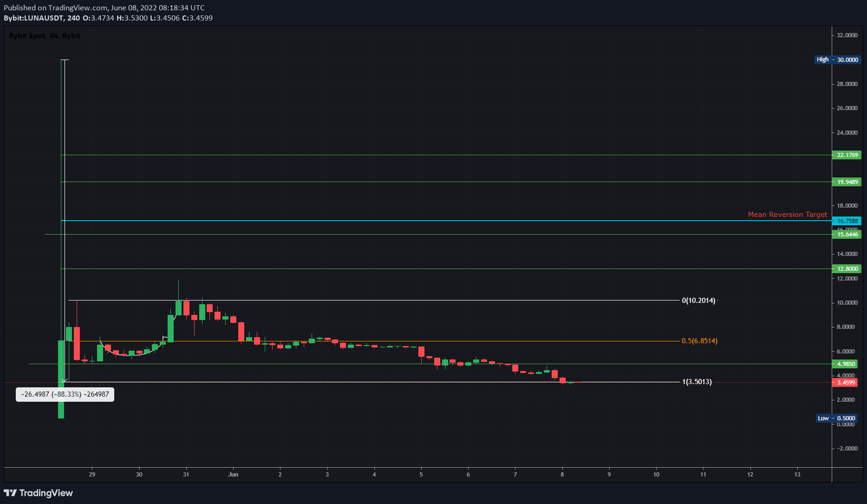
Task: Select the 1(3.5013) Fibonacci label
Action: (x=697, y=382)
